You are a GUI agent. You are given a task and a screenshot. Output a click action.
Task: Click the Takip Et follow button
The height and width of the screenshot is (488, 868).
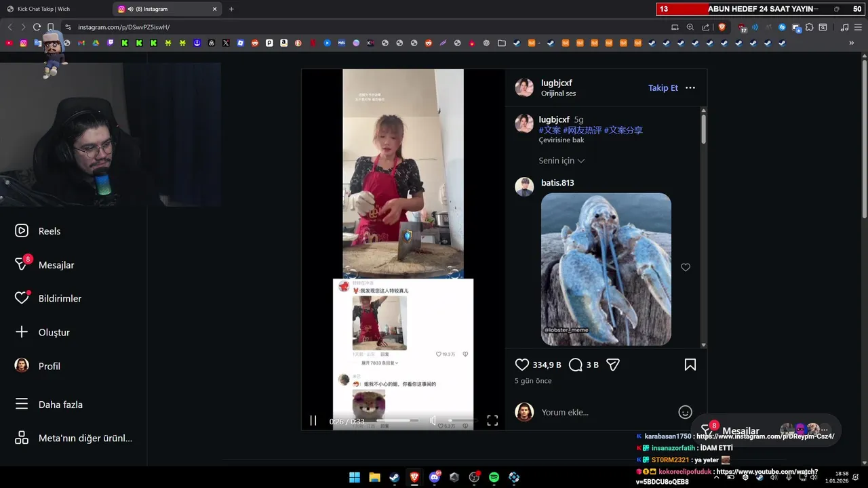click(663, 88)
